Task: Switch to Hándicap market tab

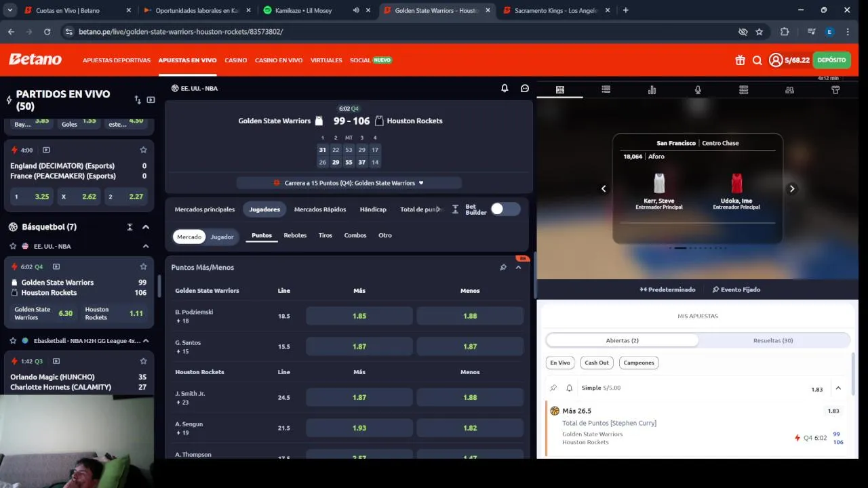Action: point(373,209)
